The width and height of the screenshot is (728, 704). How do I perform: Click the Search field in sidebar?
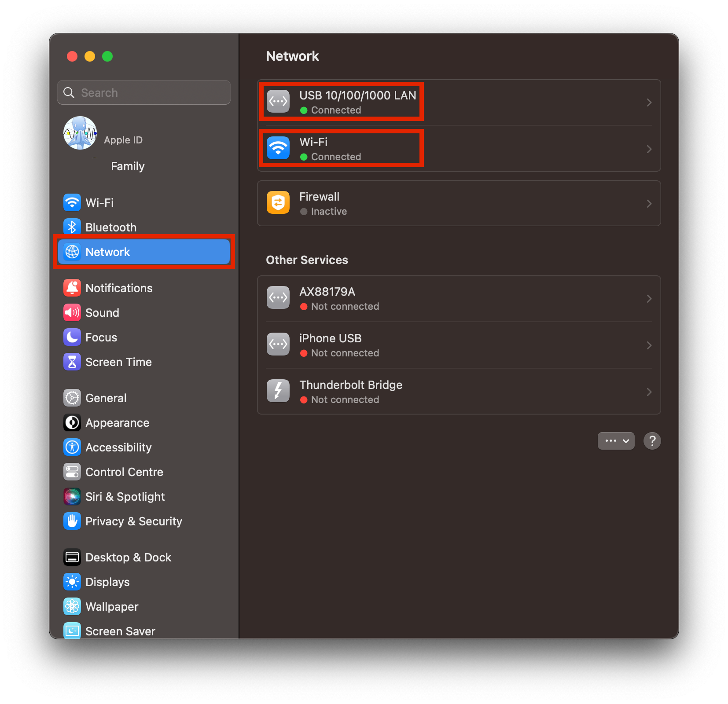point(150,93)
